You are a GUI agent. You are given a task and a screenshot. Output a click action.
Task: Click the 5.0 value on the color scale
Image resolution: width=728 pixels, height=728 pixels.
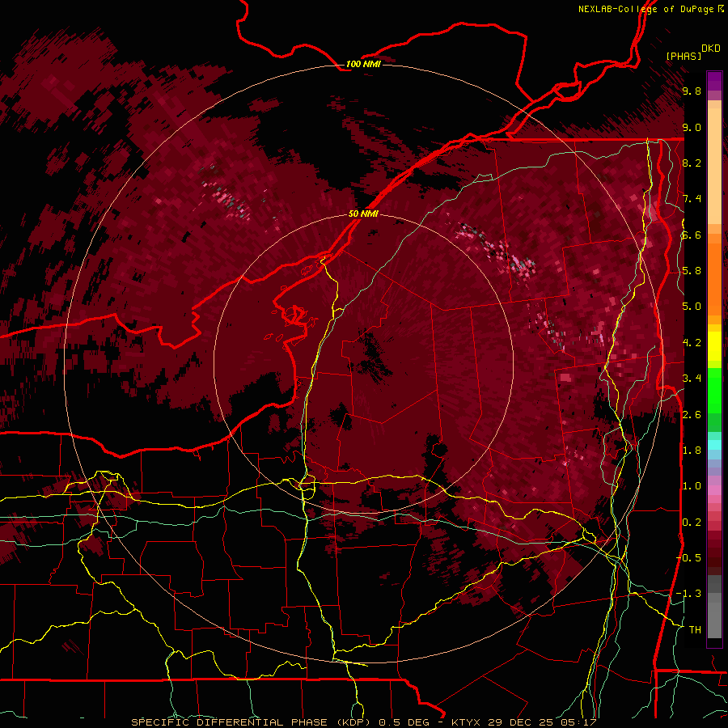point(692,307)
